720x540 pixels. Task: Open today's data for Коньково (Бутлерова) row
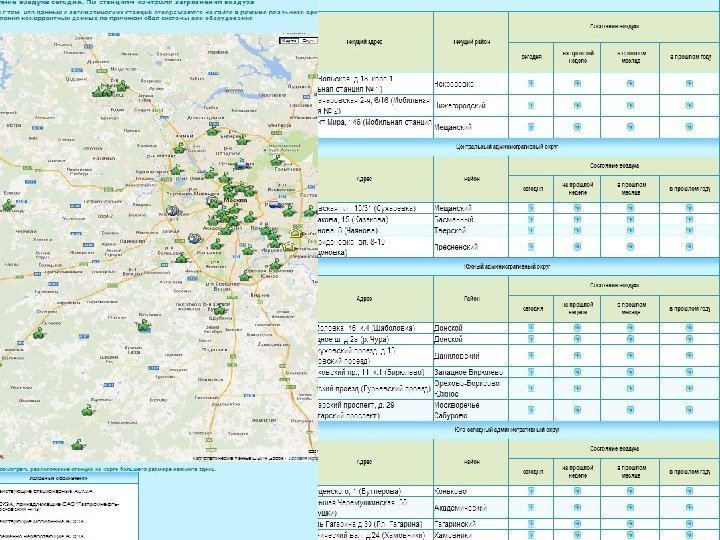coord(531,491)
